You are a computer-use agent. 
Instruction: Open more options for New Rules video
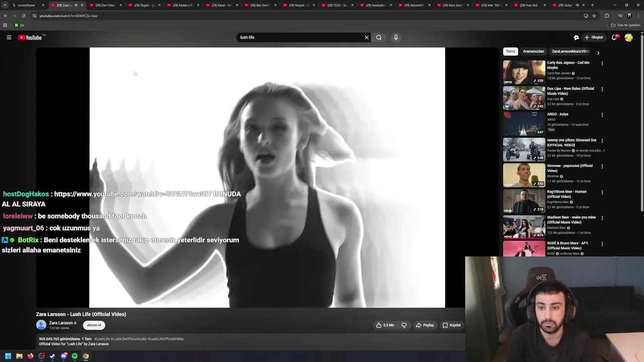coord(602,89)
